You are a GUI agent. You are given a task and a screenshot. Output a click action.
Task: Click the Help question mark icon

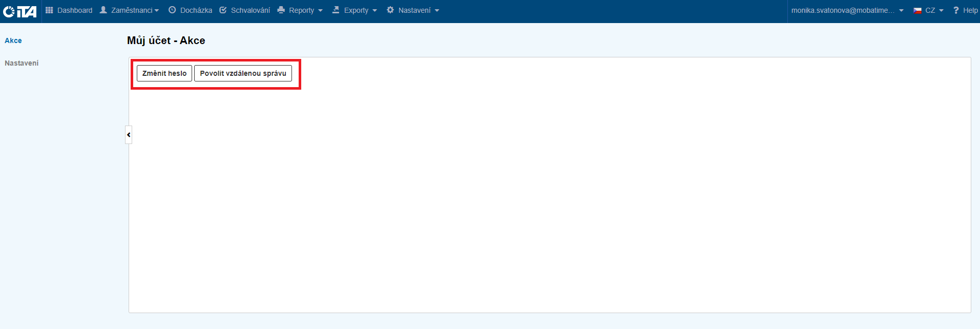pos(956,10)
